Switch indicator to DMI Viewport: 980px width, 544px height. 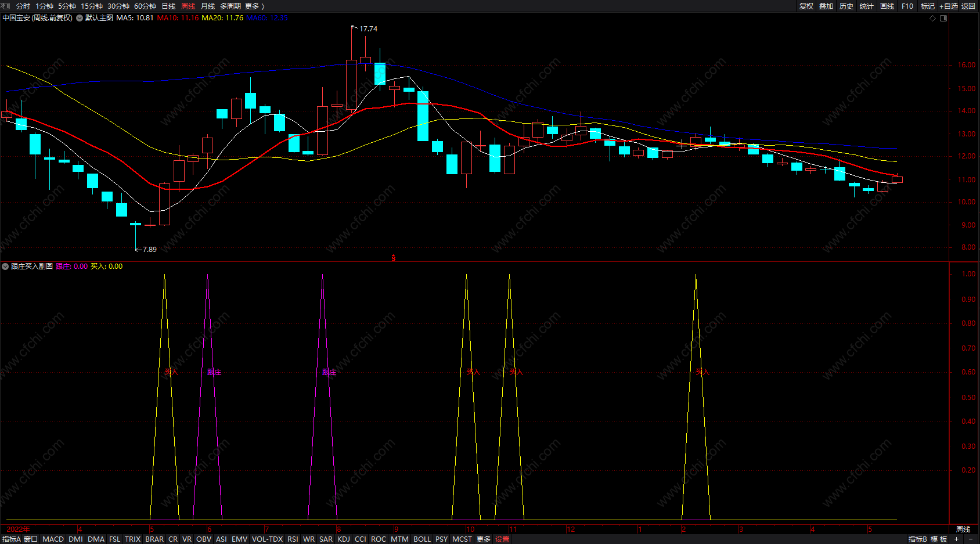tap(75, 539)
